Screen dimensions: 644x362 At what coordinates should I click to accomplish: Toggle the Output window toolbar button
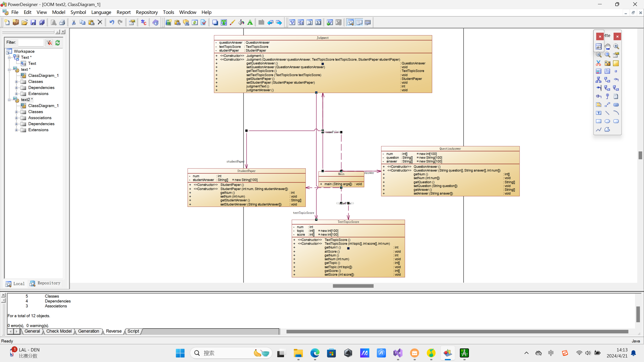click(x=359, y=22)
